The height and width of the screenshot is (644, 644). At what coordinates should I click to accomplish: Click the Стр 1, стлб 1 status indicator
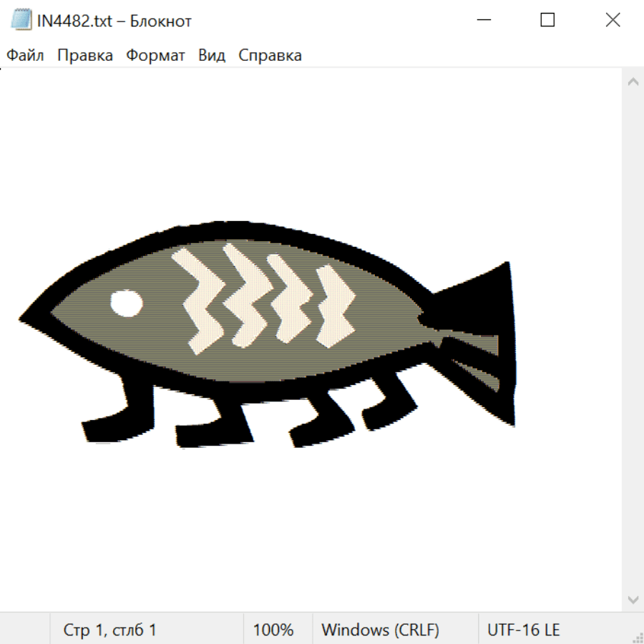(110, 630)
